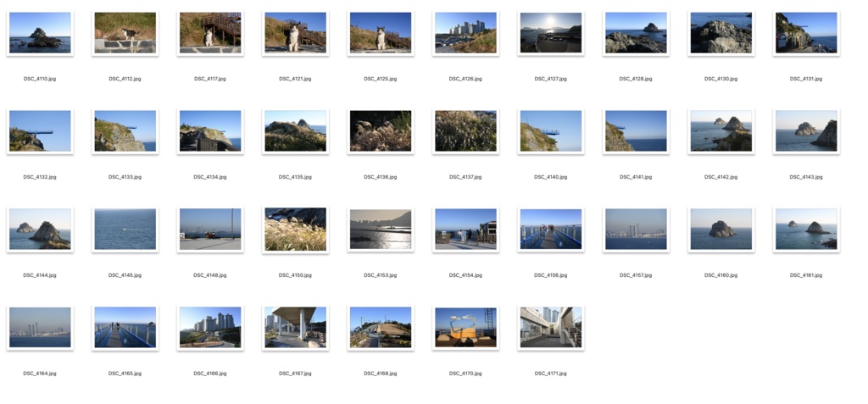Click the file name DSC_4142.jpg
Image resolution: width=868 pixels, height=404 pixels.
721,177
